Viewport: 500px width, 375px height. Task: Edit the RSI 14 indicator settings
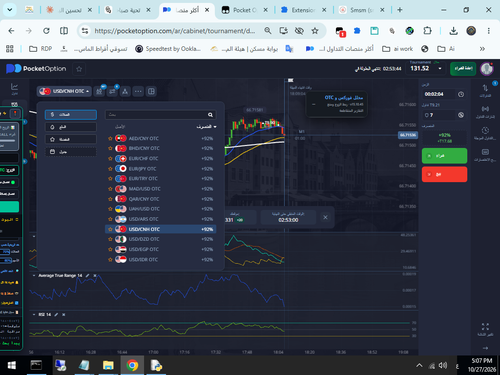click(x=56, y=315)
